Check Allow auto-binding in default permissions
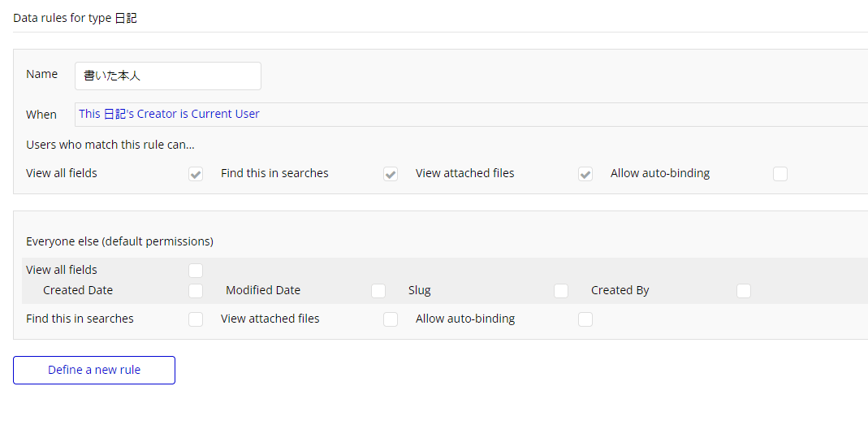The image size is (868, 434). click(x=585, y=319)
